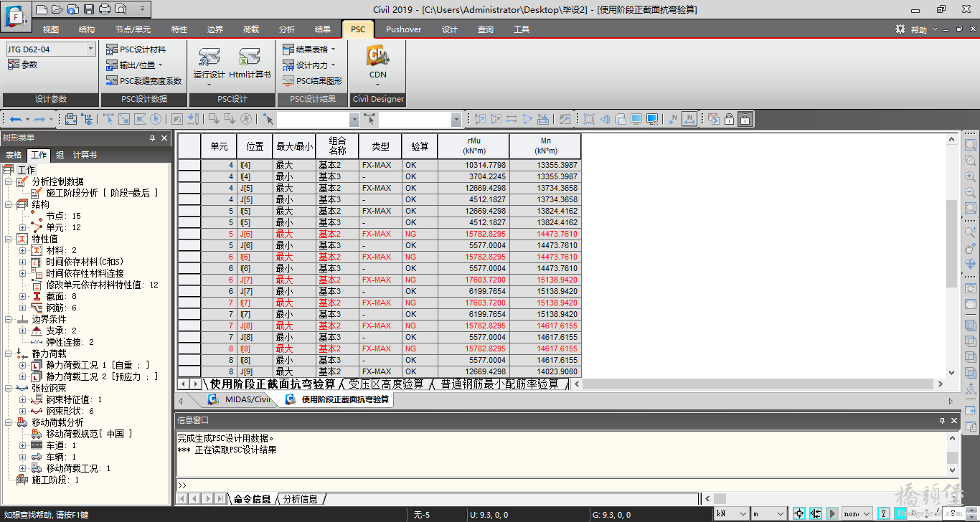The image size is (980, 522).
Task: Switch to 分析信息 message tab
Action: (x=300, y=499)
